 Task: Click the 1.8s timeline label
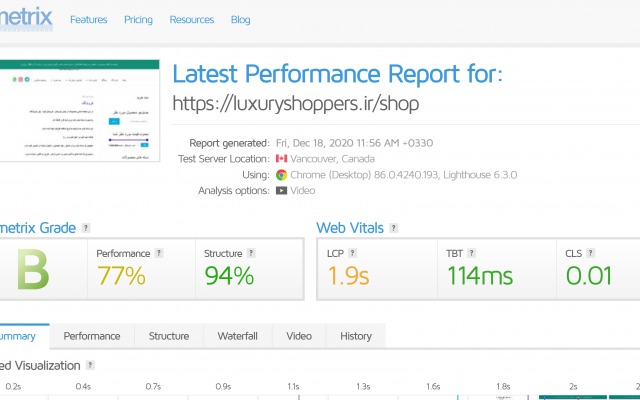[503, 387]
